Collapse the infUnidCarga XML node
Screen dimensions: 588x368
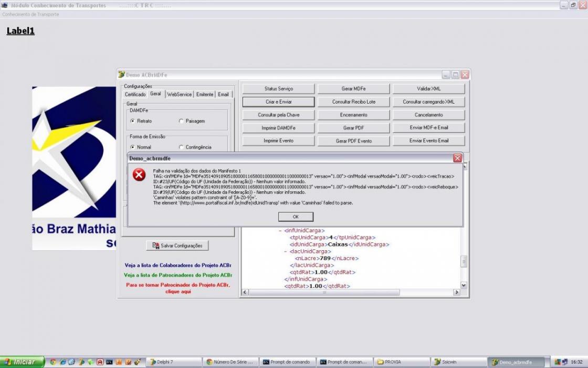pos(280,231)
